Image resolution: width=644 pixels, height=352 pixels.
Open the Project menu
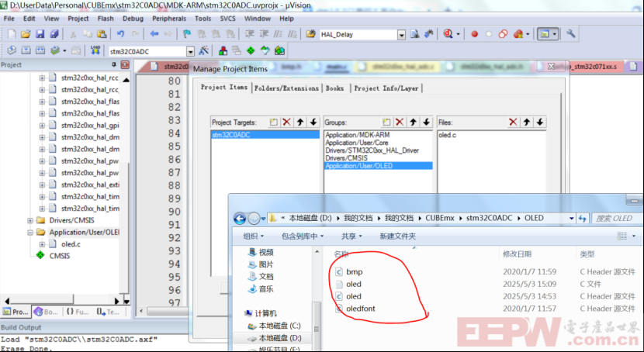coord(78,19)
